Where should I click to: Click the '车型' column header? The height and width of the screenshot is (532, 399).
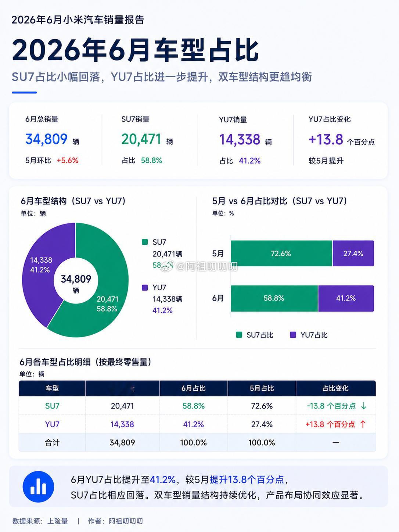[52, 388]
